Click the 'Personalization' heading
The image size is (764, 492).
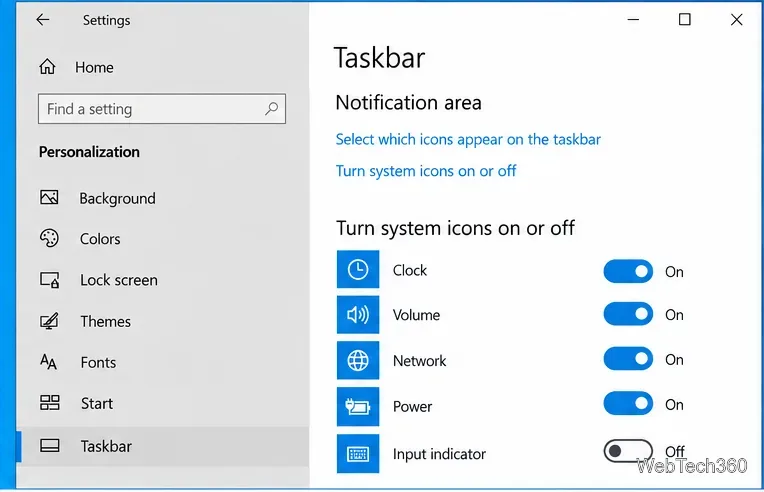click(89, 152)
